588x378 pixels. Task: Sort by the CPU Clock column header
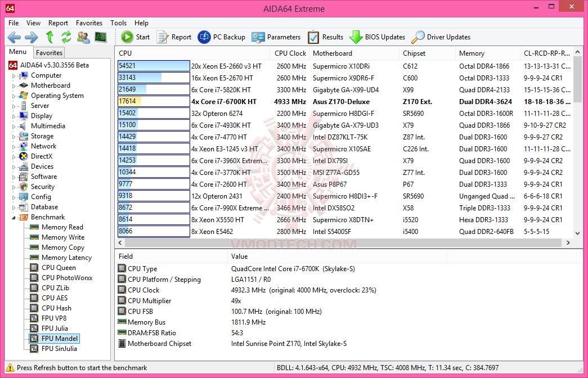click(x=290, y=53)
